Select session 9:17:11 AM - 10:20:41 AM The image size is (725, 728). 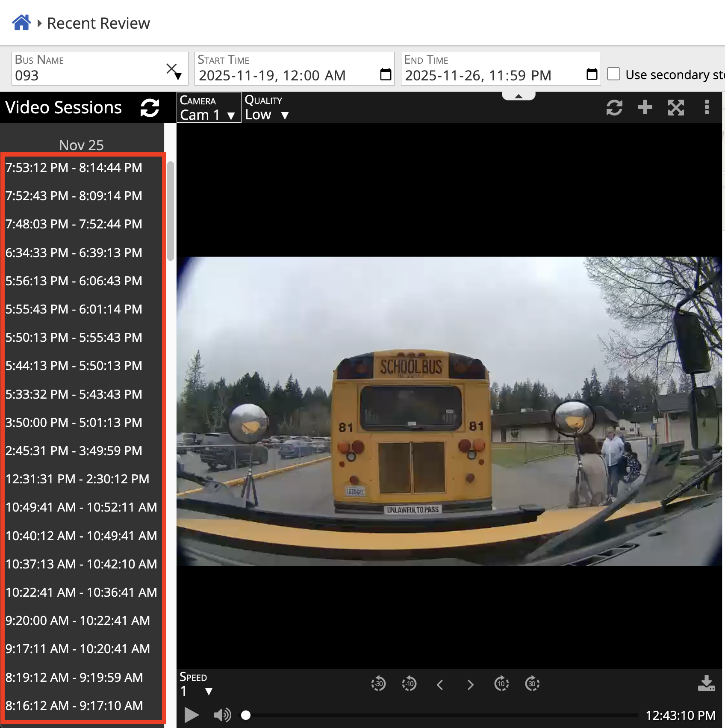tap(78, 648)
